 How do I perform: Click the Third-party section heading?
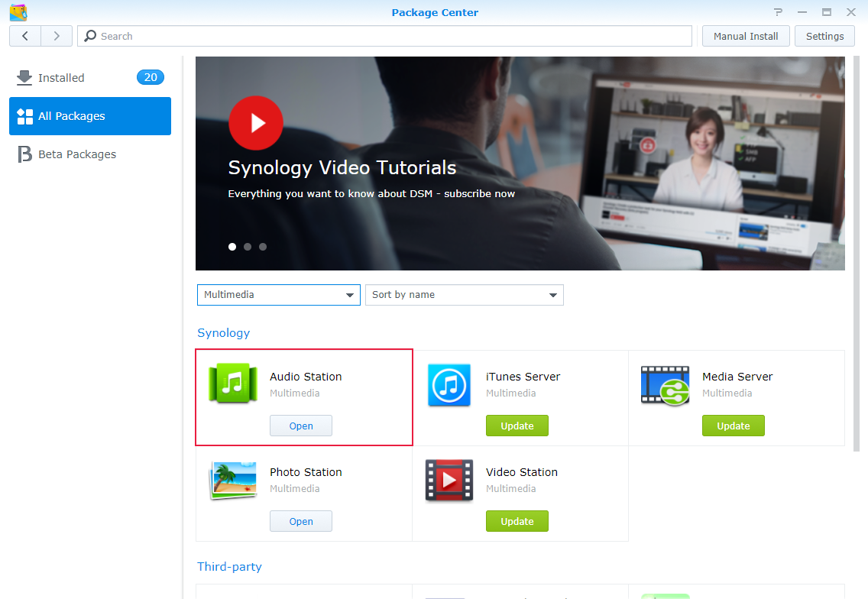pyautogui.click(x=230, y=567)
